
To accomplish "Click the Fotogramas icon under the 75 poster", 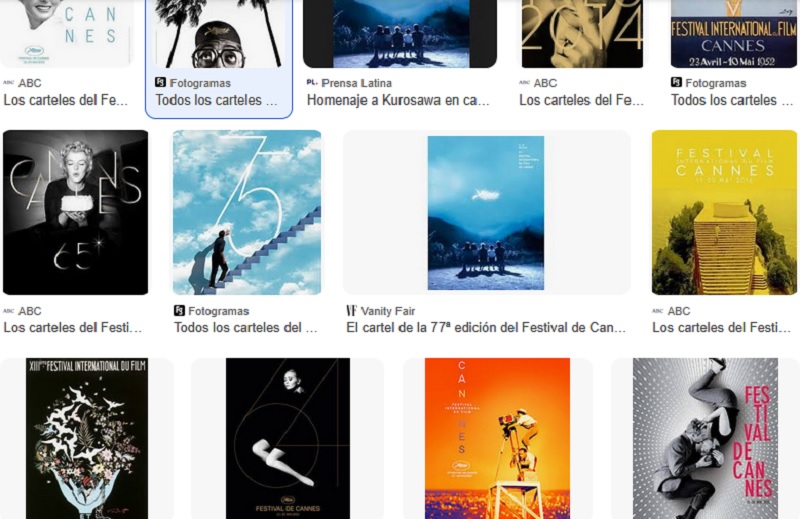I will click(x=179, y=310).
